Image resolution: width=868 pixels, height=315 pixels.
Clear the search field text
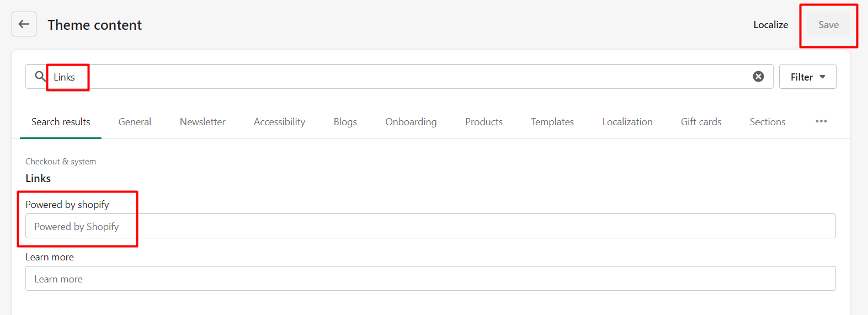759,77
